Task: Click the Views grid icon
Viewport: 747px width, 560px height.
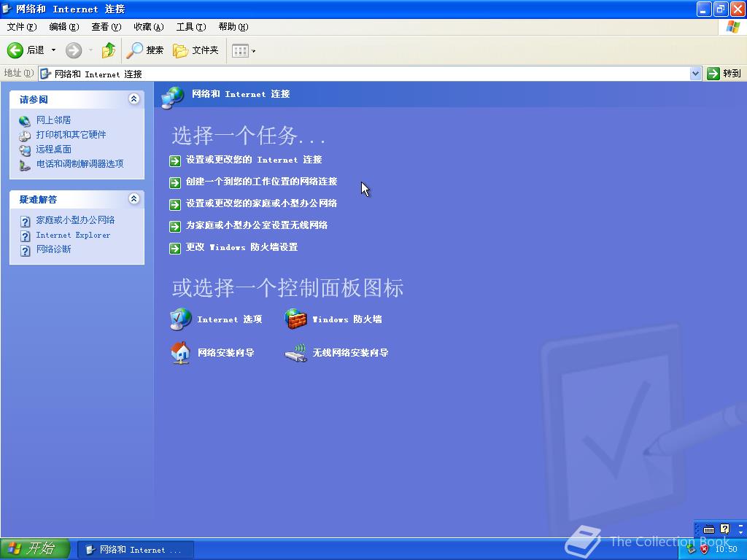Action: (240, 50)
